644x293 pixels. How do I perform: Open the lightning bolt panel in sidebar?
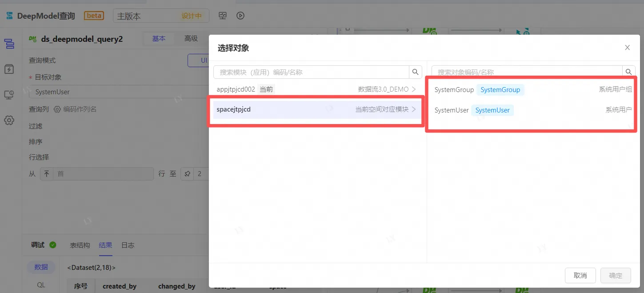point(9,69)
